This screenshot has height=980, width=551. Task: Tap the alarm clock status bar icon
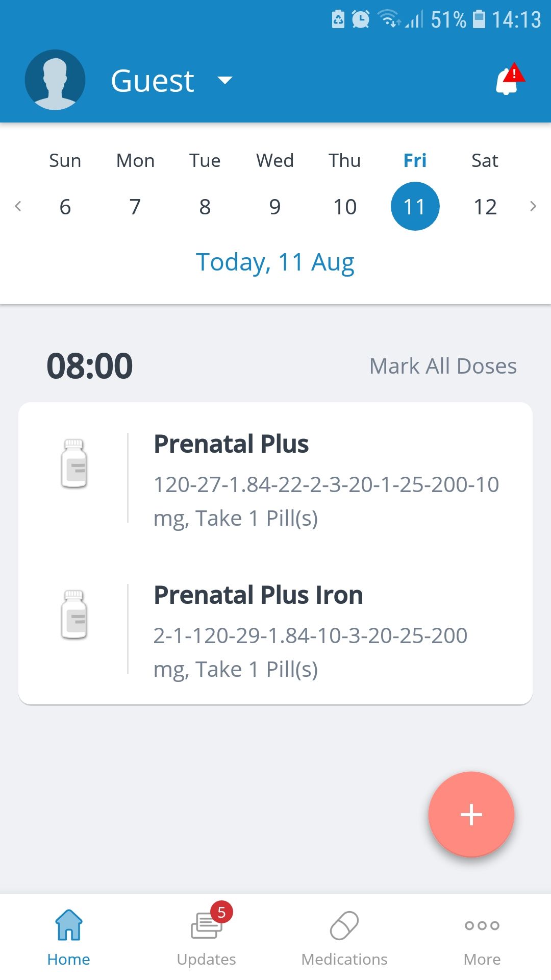tap(361, 19)
